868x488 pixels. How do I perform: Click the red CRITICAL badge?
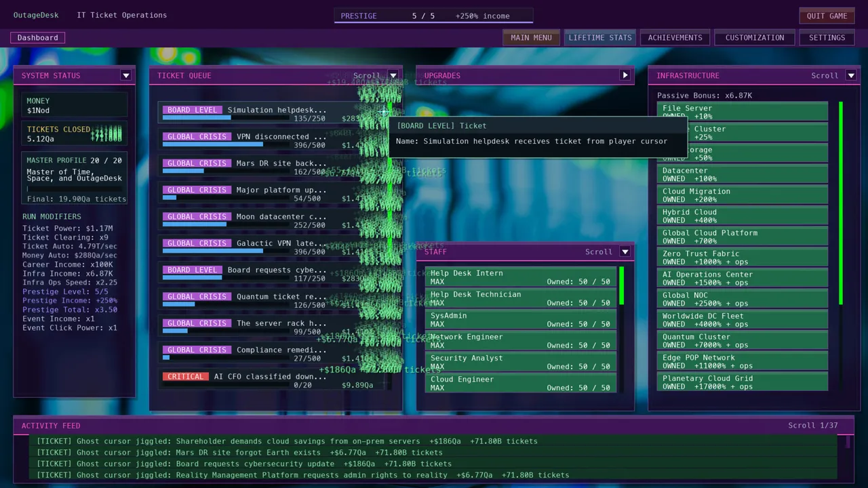185,377
